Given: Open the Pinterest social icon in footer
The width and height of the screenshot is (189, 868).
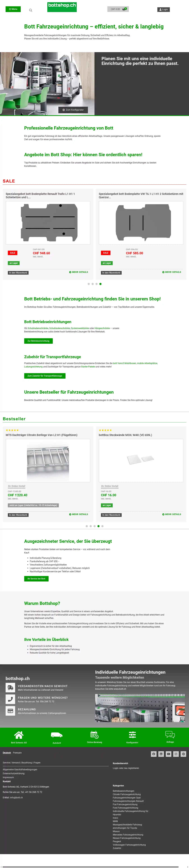Looking at the screenshot, I should click(x=183, y=754).
